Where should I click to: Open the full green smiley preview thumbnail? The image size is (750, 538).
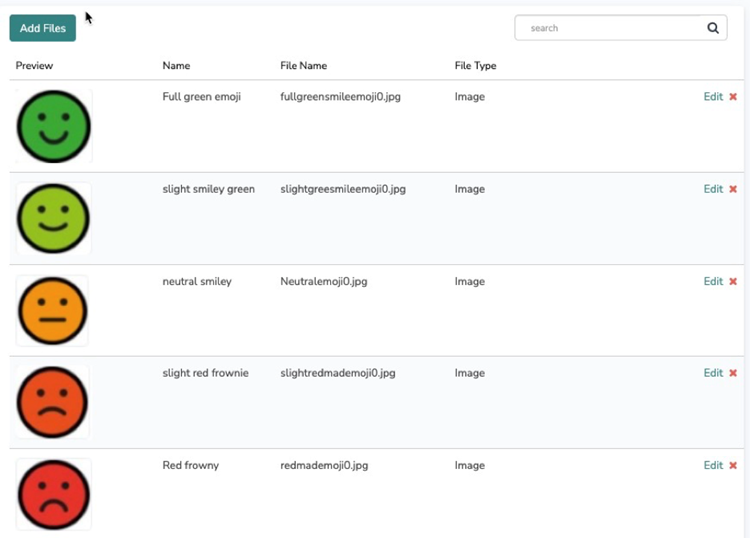click(54, 126)
